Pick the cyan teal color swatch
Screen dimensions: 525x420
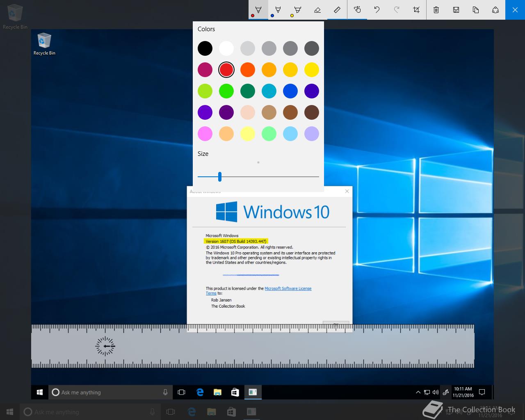point(269,91)
